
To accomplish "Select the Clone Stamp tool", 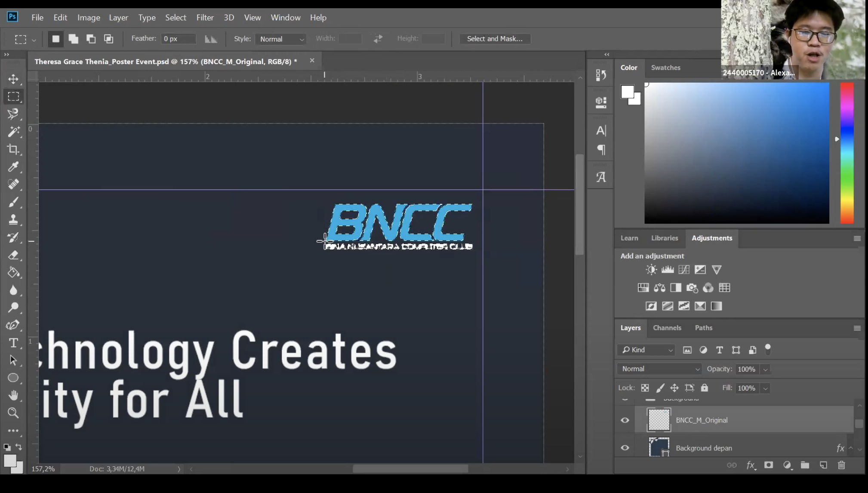I will pyautogui.click(x=13, y=219).
